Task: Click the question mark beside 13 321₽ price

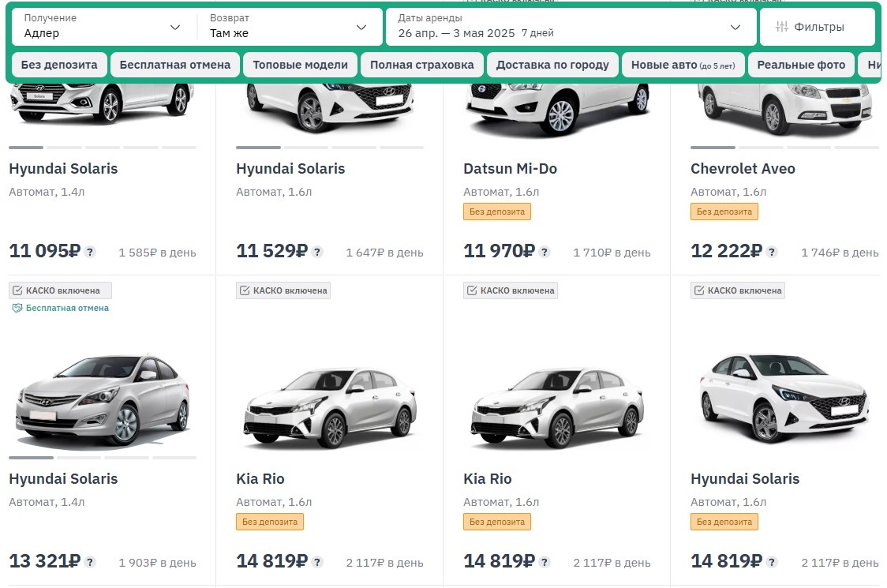Action: click(90, 563)
